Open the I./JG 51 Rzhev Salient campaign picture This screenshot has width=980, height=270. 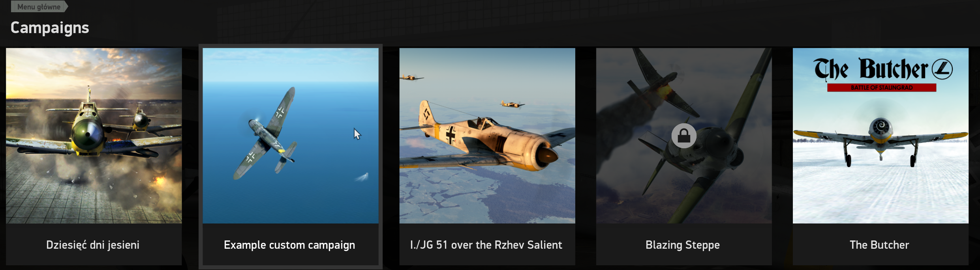point(487,136)
